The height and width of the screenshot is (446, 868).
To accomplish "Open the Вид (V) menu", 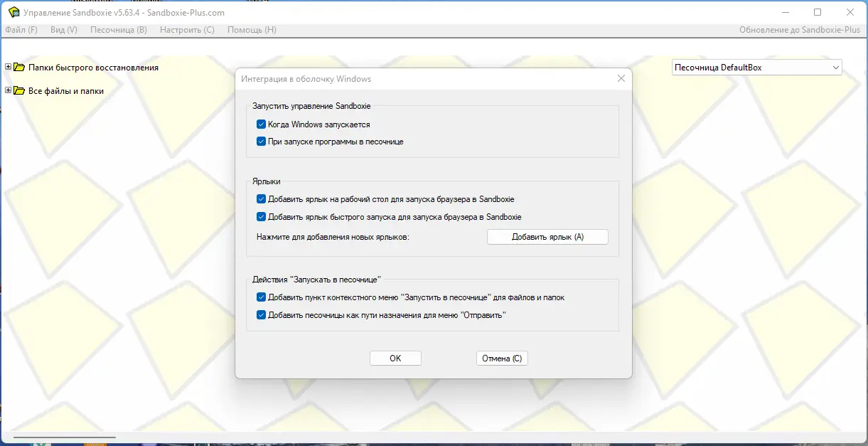I will click(64, 30).
